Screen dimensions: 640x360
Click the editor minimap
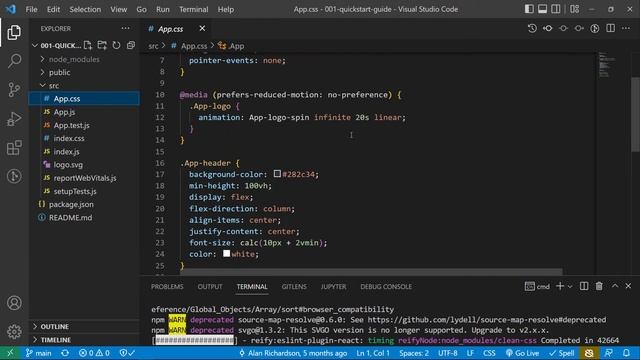(606, 64)
